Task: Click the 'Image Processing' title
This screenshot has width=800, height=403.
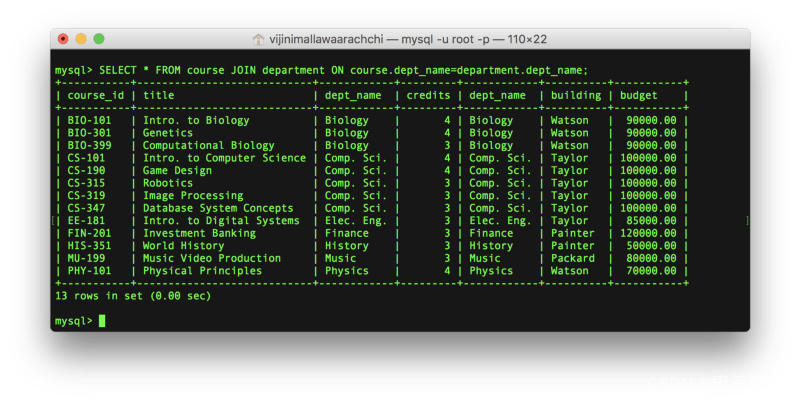Action: pyautogui.click(x=193, y=195)
